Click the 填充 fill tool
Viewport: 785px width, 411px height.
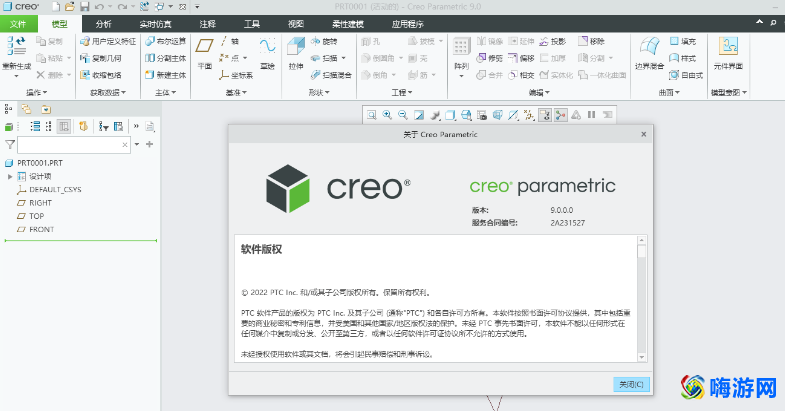pyautogui.click(x=683, y=42)
